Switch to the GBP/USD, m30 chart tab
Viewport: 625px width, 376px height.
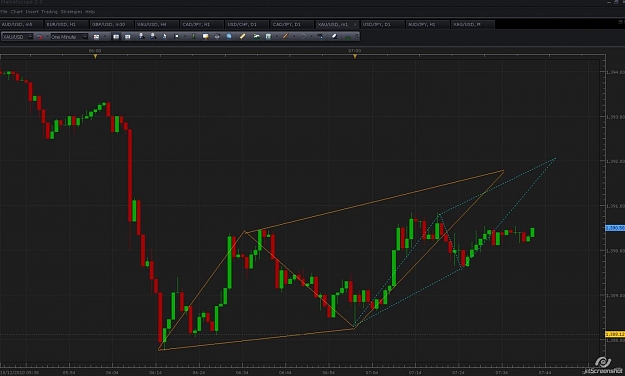(x=112, y=24)
